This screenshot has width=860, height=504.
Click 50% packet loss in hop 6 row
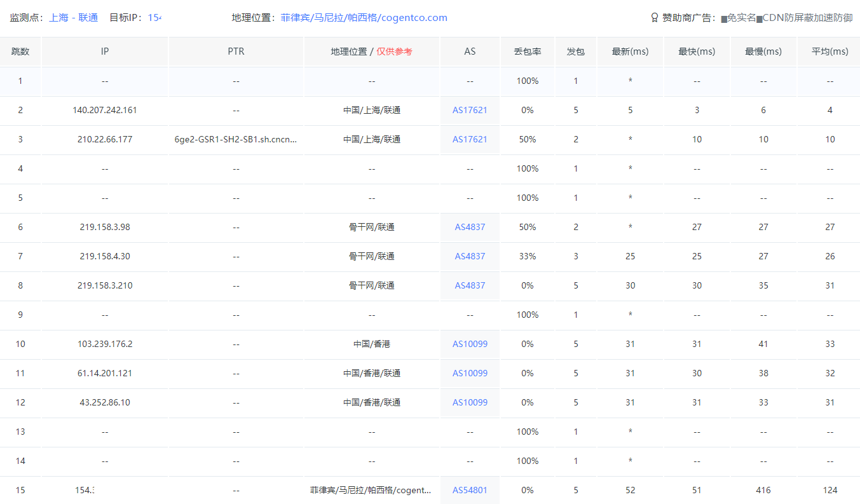[x=528, y=227]
